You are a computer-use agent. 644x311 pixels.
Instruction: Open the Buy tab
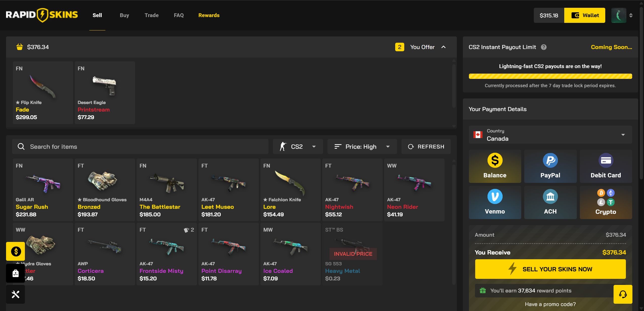point(124,15)
